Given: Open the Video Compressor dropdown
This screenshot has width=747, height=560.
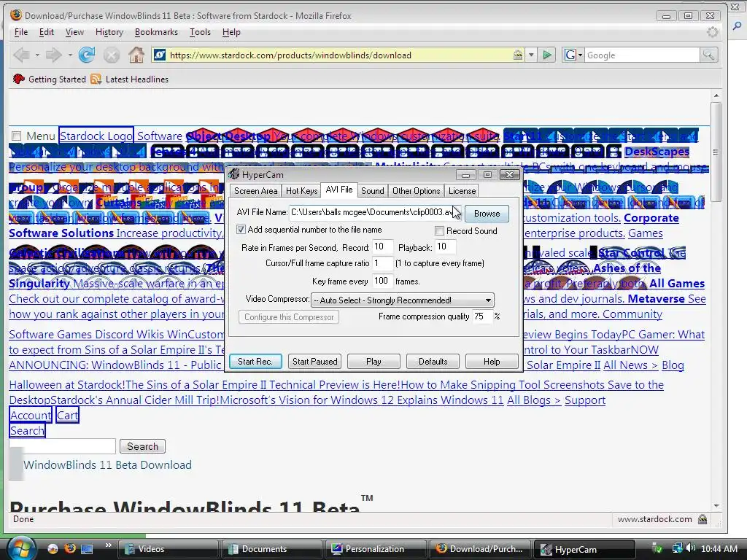Looking at the screenshot, I should [402, 300].
